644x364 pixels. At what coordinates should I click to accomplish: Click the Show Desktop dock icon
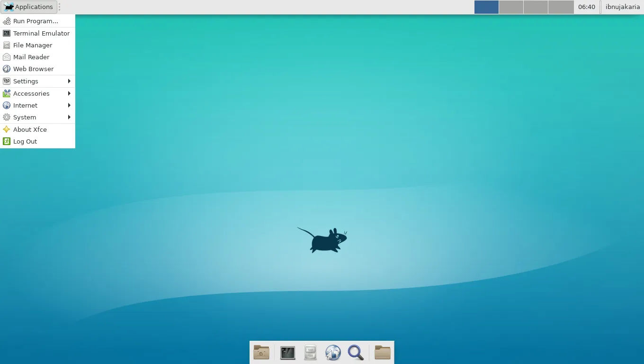(x=261, y=353)
